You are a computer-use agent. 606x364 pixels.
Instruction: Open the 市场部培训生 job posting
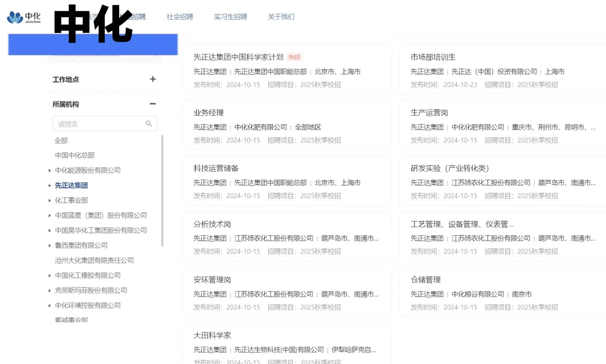coord(432,57)
